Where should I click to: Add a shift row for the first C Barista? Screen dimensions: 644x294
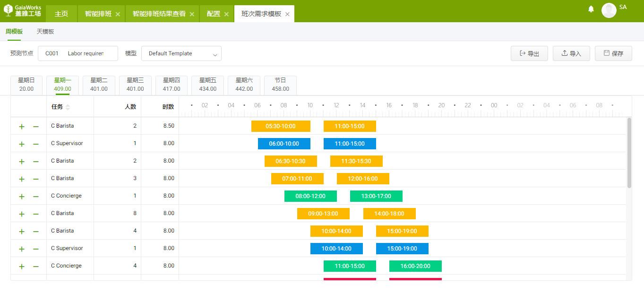pyautogui.click(x=21, y=126)
